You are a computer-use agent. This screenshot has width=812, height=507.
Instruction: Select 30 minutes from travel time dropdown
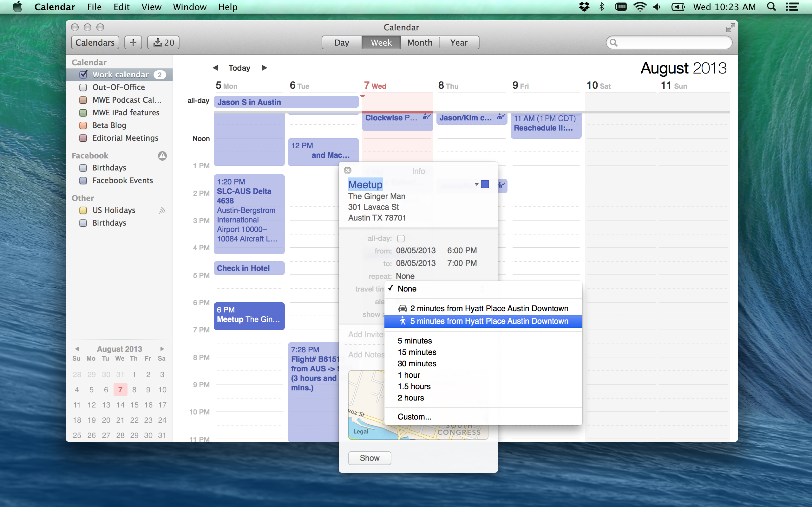(x=417, y=364)
